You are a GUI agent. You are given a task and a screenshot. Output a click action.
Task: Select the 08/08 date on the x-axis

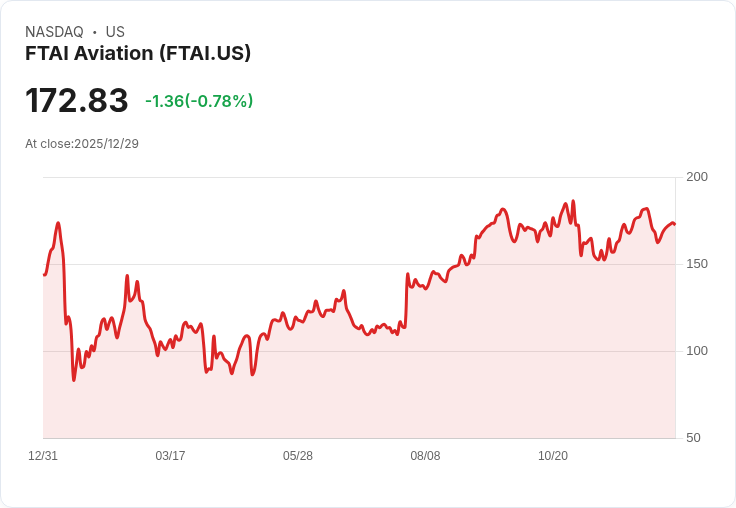click(425, 456)
